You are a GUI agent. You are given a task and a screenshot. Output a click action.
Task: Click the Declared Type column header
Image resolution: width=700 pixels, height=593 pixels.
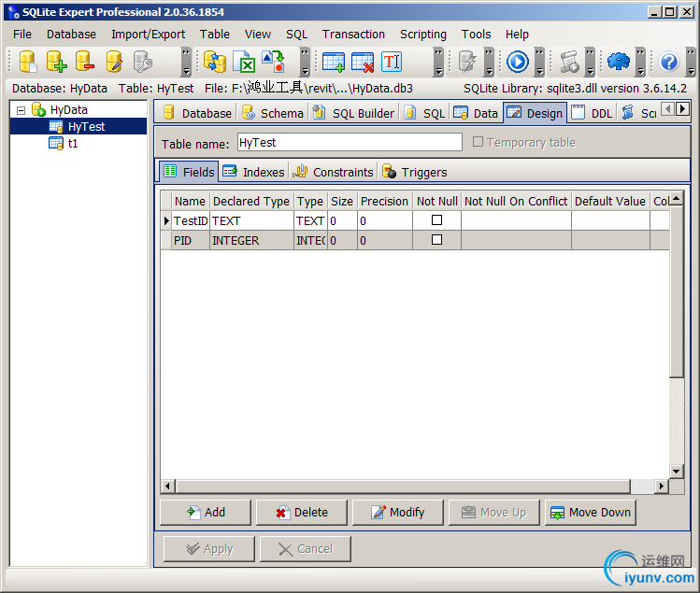pos(251,201)
